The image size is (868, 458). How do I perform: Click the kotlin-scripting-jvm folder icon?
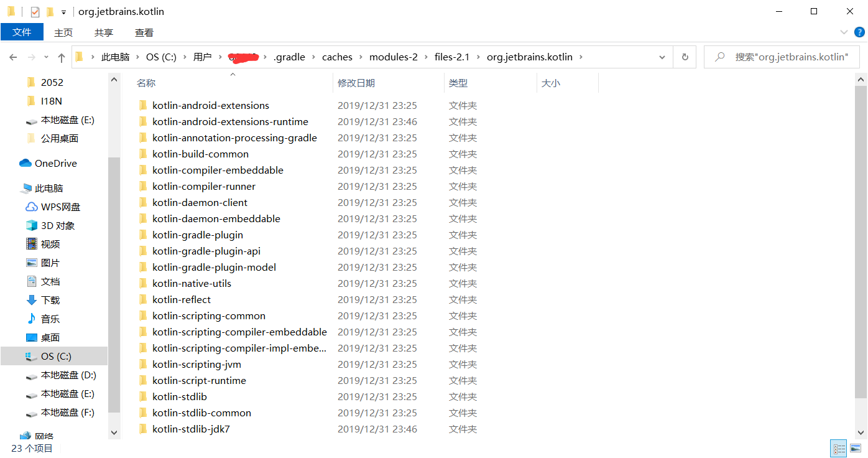click(143, 364)
